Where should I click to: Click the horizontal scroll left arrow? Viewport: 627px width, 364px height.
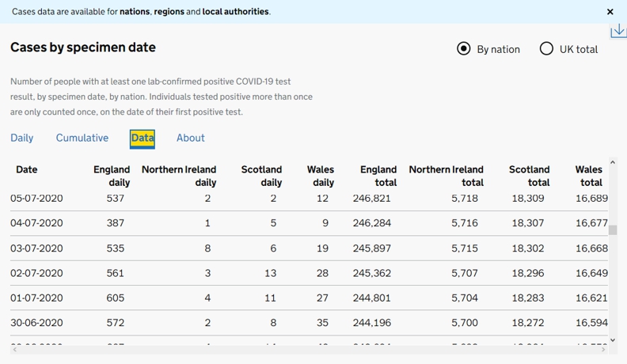[x=15, y=349]
